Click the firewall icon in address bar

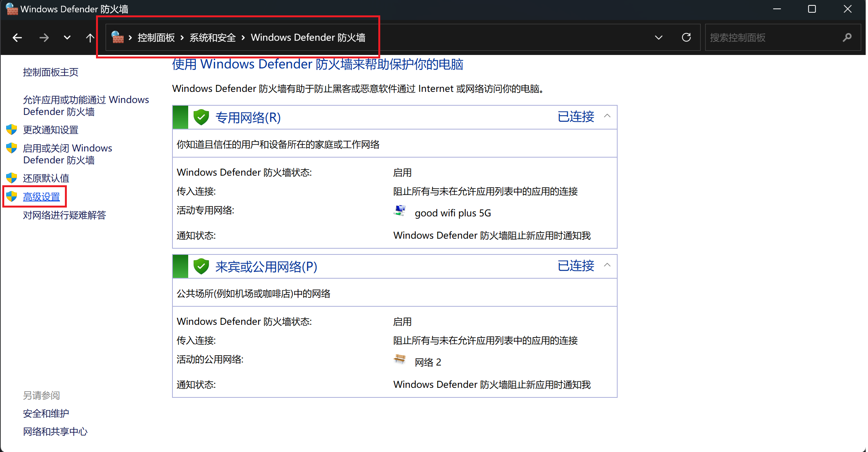click(118, 37)
